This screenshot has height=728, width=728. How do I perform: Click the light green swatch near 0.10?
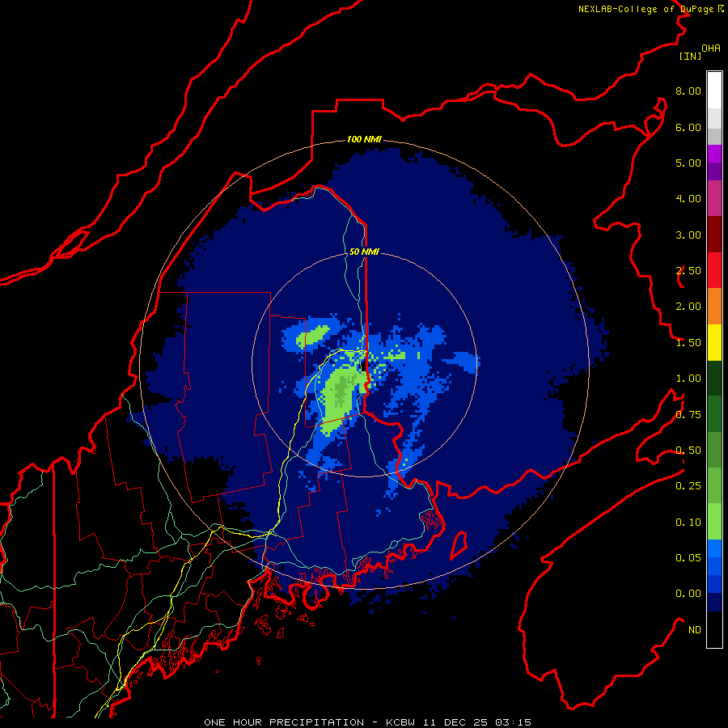point(714,522)
